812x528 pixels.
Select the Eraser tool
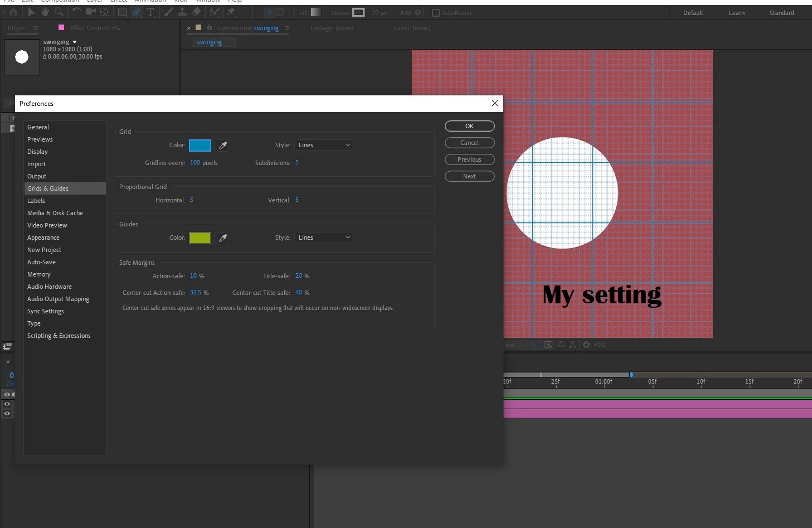pyautogui.click(x=196, y=12)
